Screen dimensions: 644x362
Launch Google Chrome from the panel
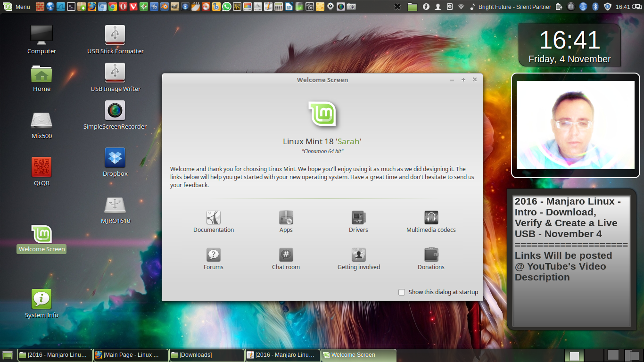[x=113, y=7]
